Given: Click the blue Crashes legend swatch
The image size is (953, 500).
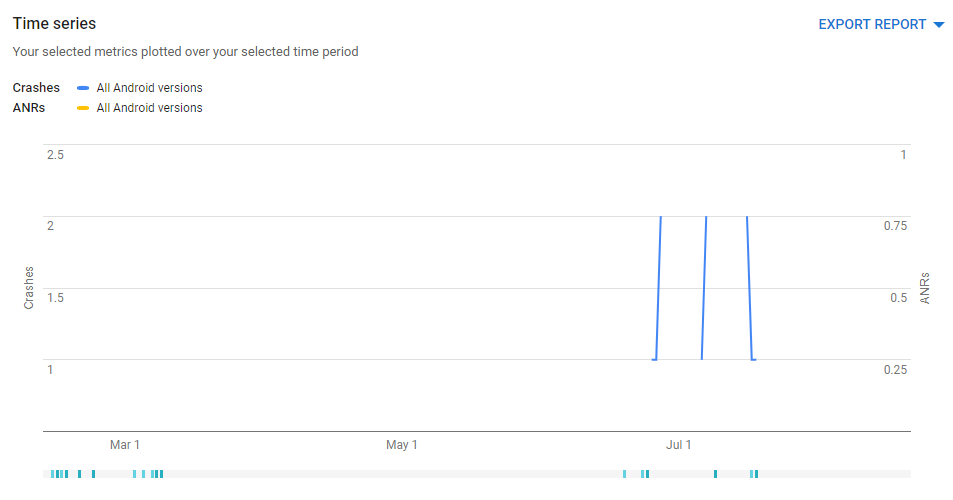Looking at the screenshot, I should tap(83, 88).
